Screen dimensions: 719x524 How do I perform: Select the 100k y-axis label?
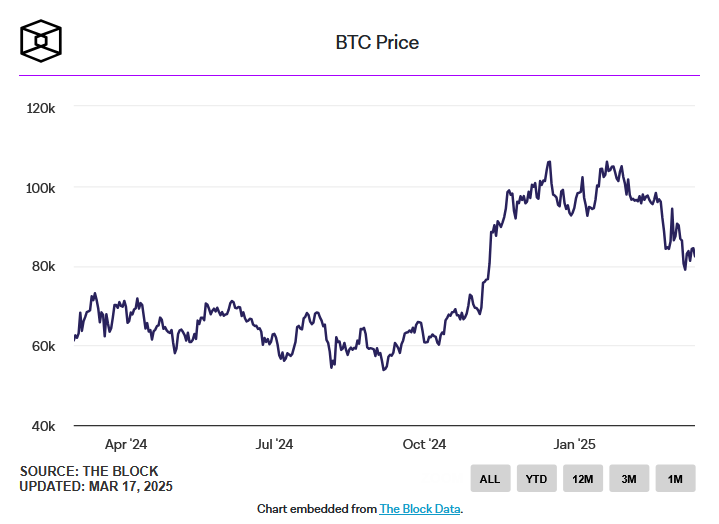[39, 187]
